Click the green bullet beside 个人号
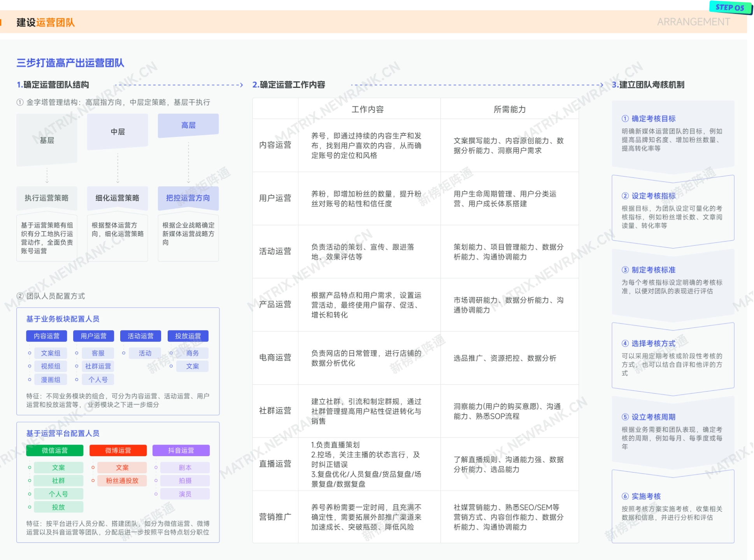Screen dimensions: 754x560 coord(30,494)
